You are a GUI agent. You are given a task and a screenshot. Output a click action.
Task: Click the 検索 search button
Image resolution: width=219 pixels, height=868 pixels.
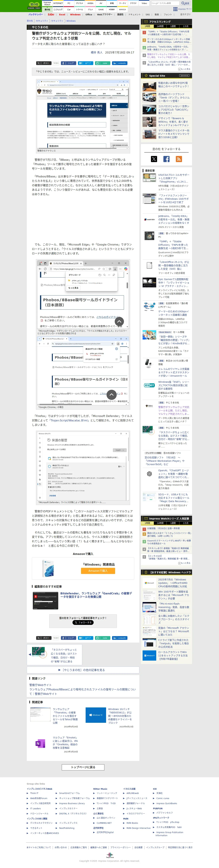(186, 3)
